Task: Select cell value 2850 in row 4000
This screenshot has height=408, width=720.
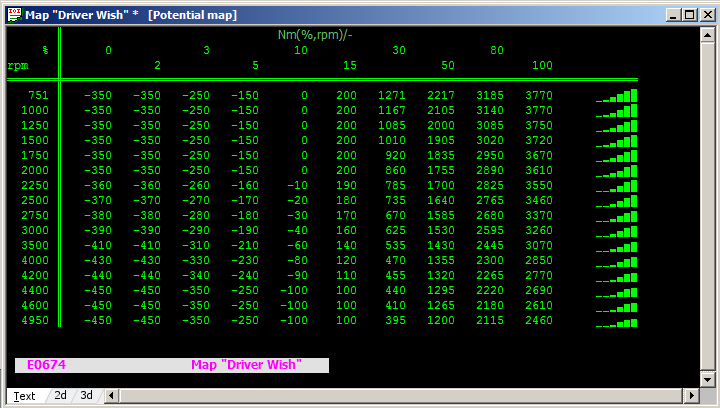Action: pos(539,260)
